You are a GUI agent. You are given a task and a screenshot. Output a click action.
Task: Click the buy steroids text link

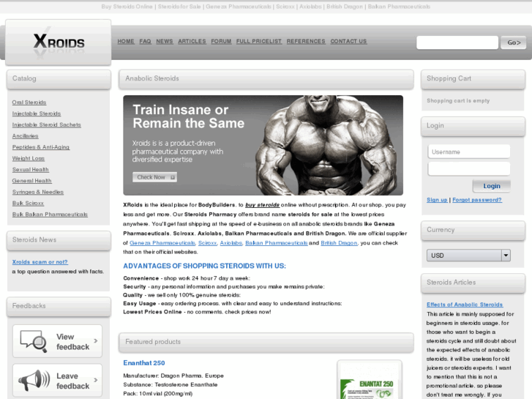(x=262, y=205)
